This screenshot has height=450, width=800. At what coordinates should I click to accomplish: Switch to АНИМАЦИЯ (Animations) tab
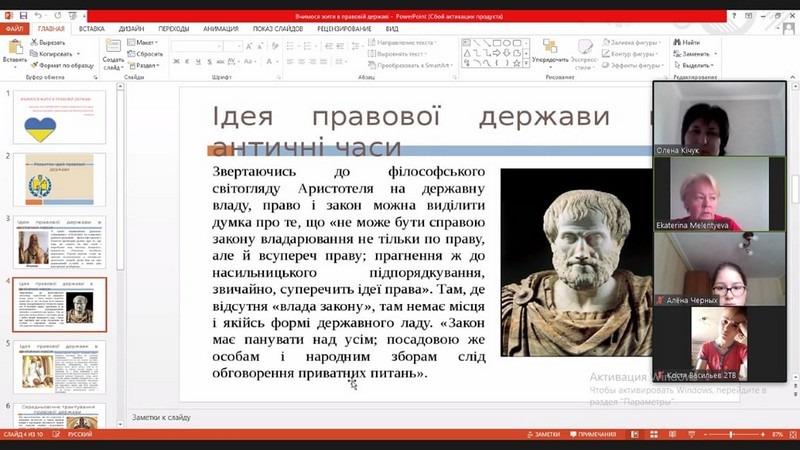(221, 29)
